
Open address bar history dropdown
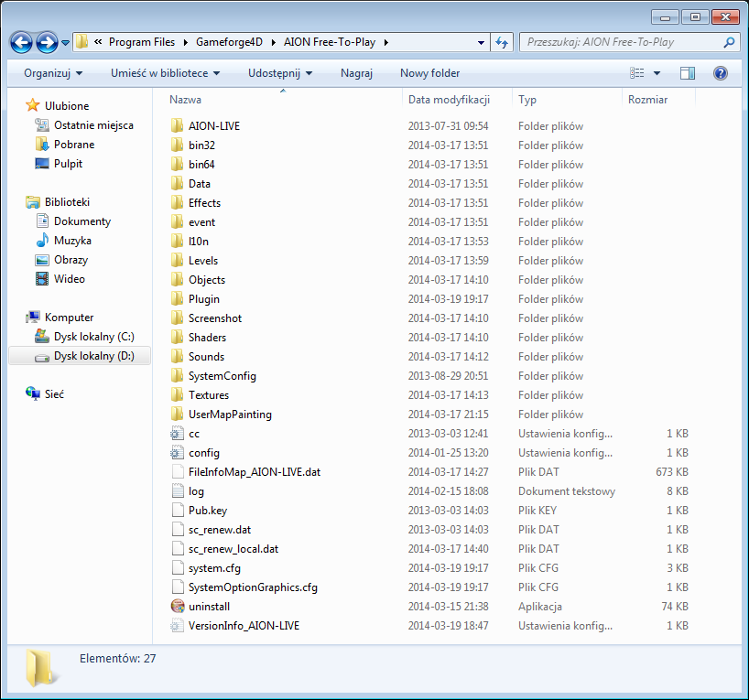[x=481, y=42]
